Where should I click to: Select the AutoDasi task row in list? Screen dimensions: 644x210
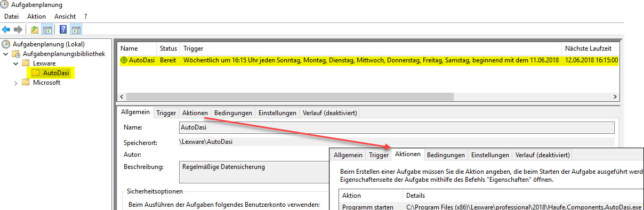pos(368,60)
